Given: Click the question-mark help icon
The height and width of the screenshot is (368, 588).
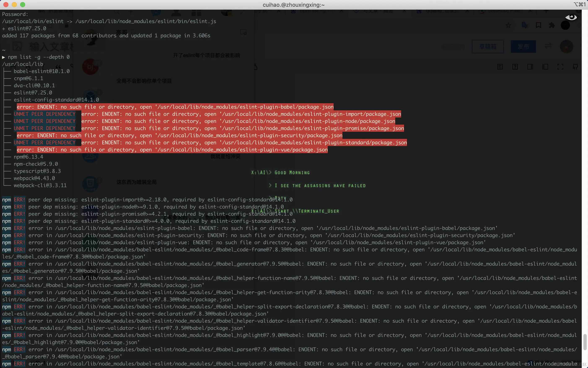Looking at the screenshot, I should point(515,67).
